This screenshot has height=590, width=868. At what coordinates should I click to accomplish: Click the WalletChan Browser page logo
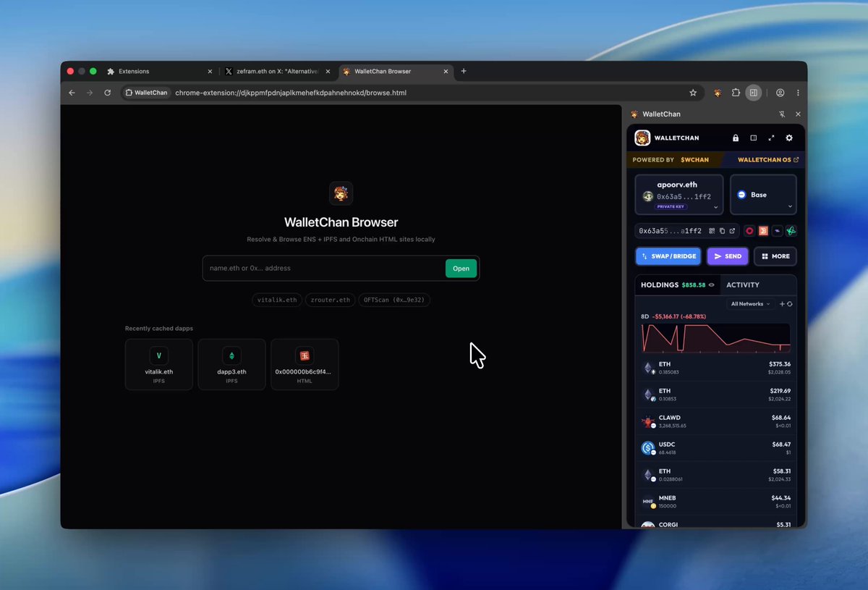341,193
